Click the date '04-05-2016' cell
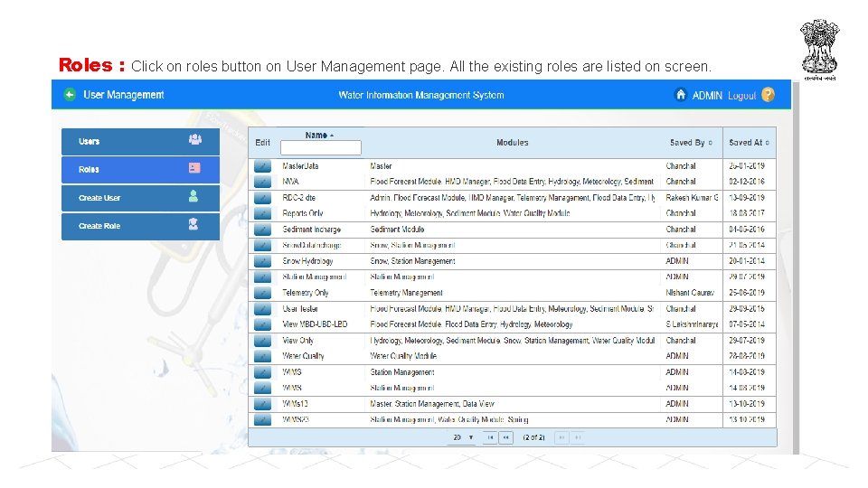 [747, 229]
